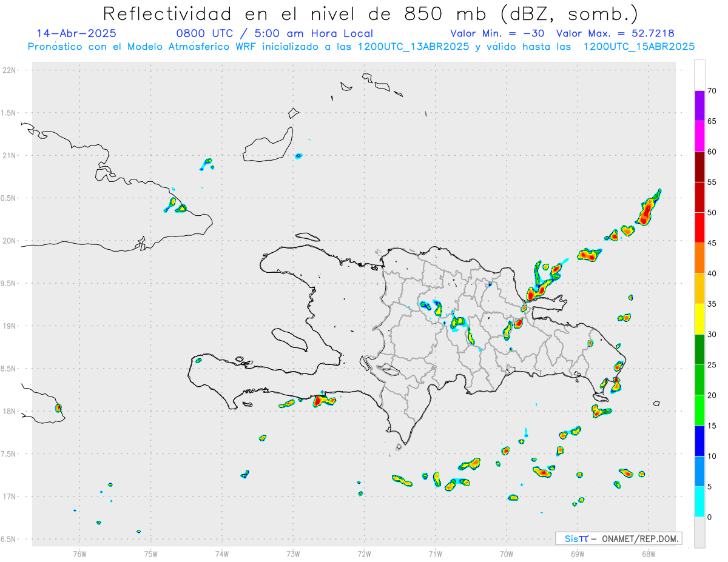This screenshot has height=562, width=728.
Task: Click the 74W longitude label
Action: 222,554
